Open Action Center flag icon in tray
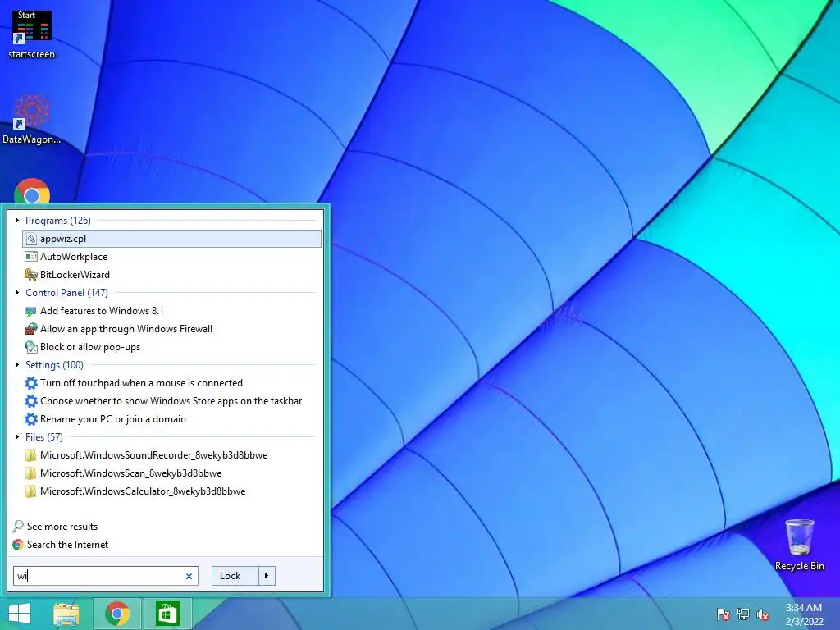 coord(724,614)
